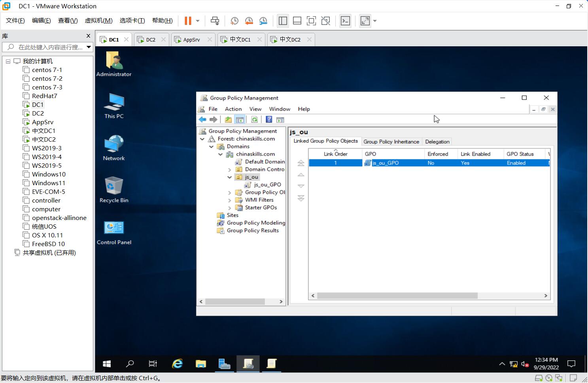Expand the Domain Controllers node
The width and height of the screenshot is (588, 383).
tap(230, 169)
